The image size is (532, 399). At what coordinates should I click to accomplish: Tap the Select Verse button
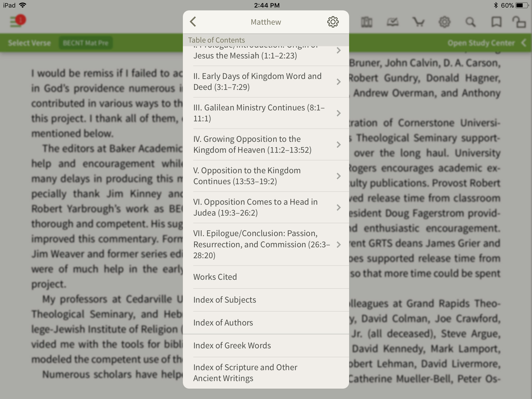coord(29,43)
